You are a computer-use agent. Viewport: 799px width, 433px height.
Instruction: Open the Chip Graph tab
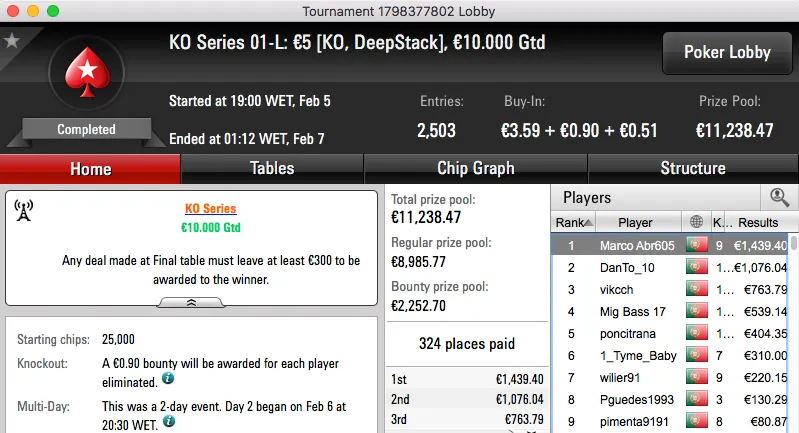(475, 169)
